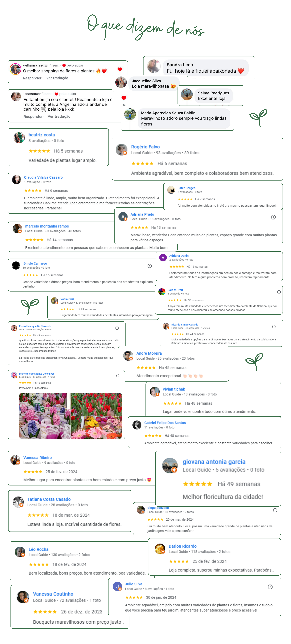The image size is (291, 644).
Task: Click giovana antonia garcia's profile name
Action: (214, 462)
